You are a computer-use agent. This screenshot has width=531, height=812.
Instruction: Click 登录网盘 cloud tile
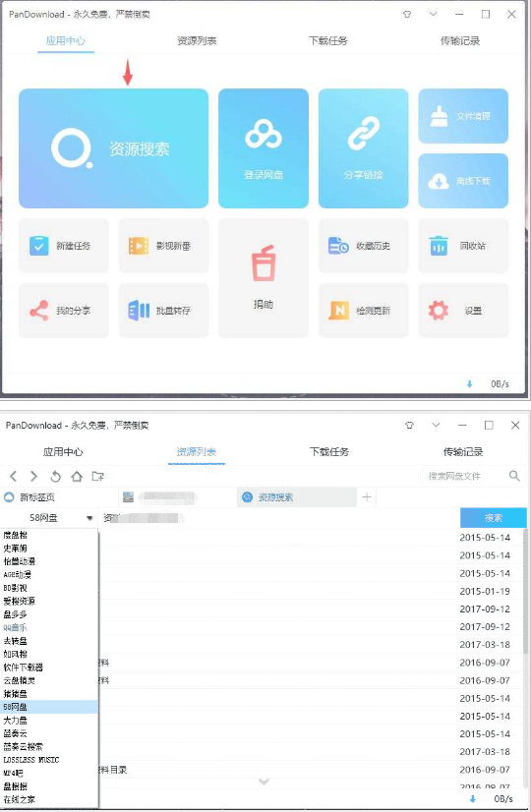click(x=264, y=148)
